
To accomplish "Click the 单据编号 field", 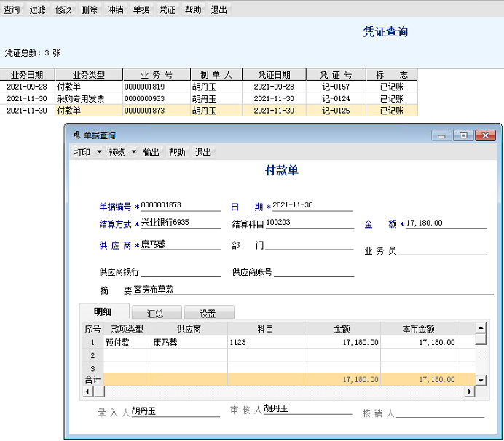I will click(x=181, y=205).
